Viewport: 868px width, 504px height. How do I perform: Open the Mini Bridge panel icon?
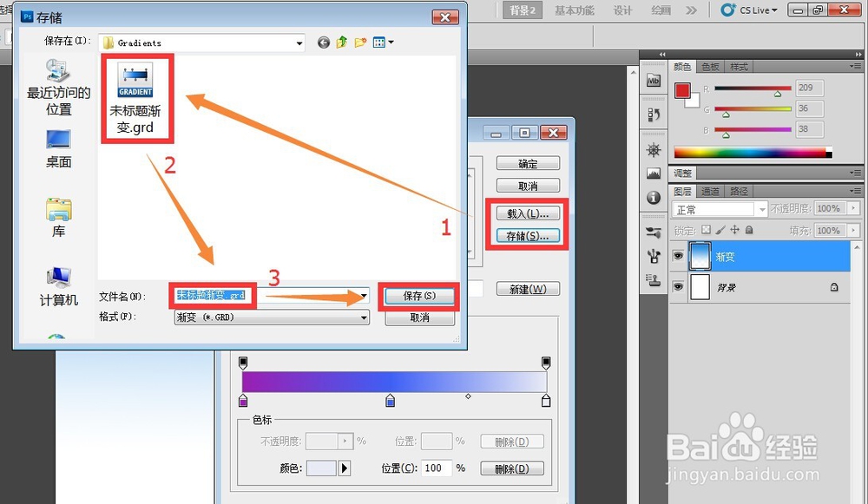pyautogui.click(x=654, y=81)
